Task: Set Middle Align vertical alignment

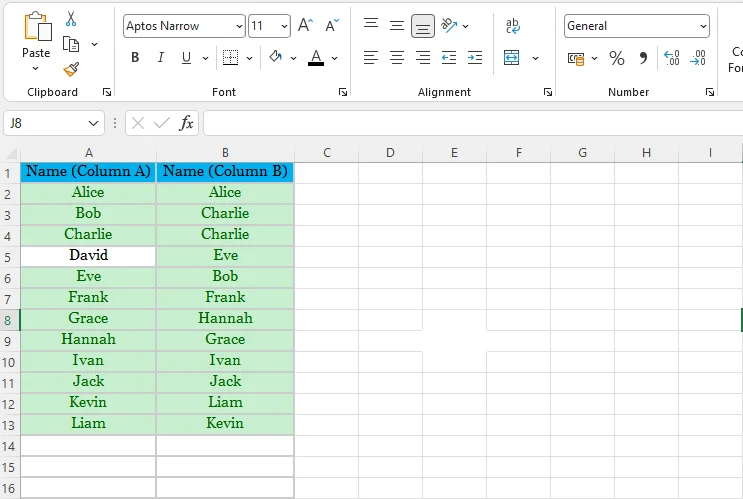Action: 397,26
